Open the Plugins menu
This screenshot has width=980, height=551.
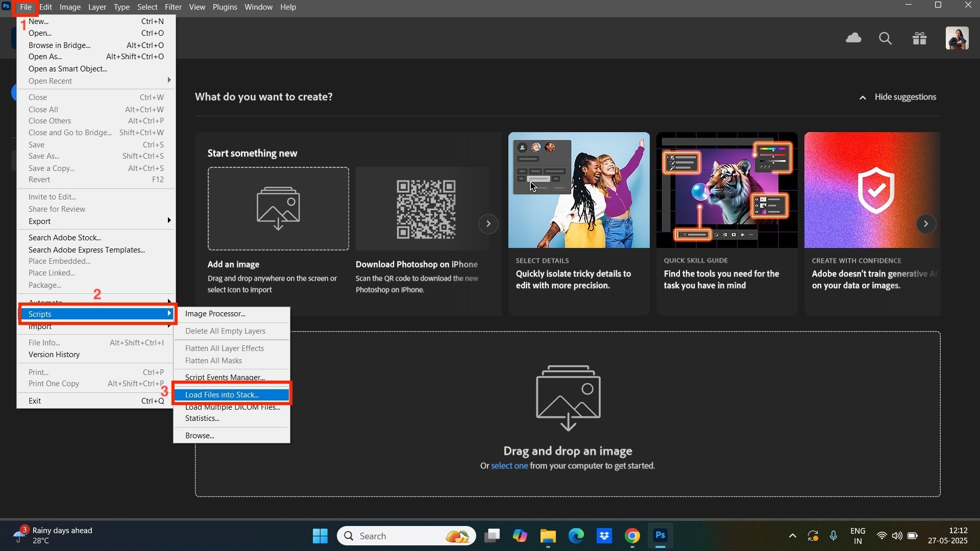click(x=225, y=7)
